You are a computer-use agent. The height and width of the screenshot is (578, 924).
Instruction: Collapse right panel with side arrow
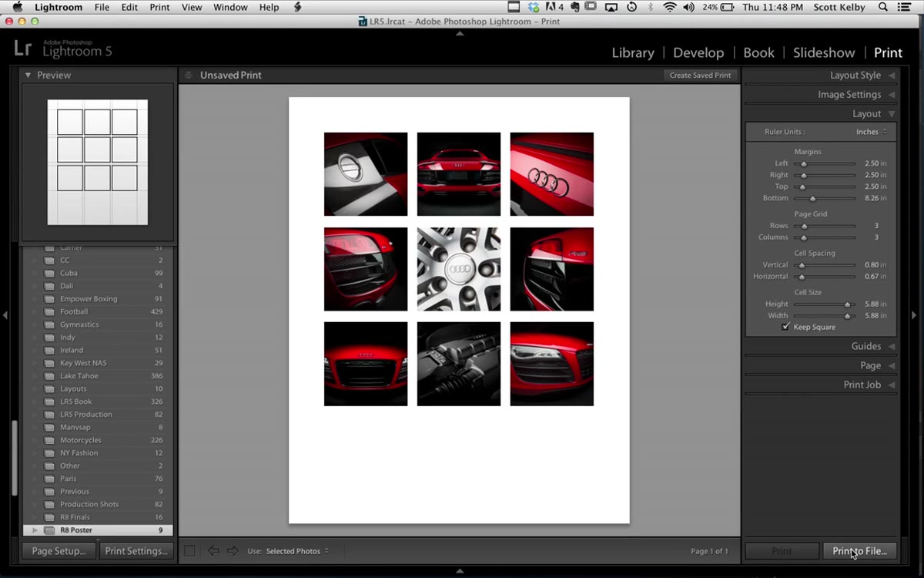click(x=915, y=315)
